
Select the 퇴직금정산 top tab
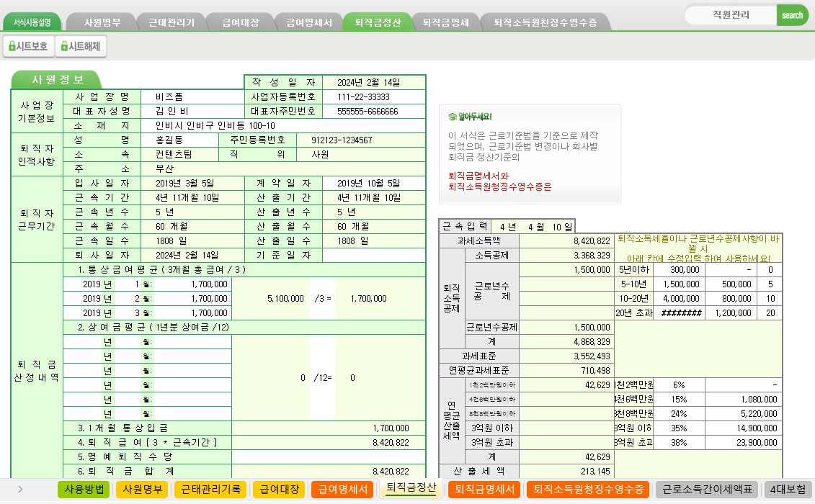coord(378,22)
